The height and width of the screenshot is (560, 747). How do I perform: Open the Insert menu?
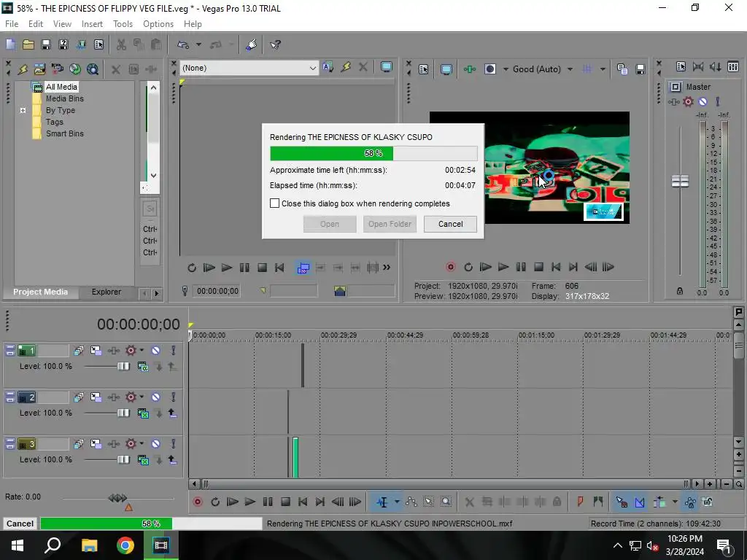click(x=92, y=24)
